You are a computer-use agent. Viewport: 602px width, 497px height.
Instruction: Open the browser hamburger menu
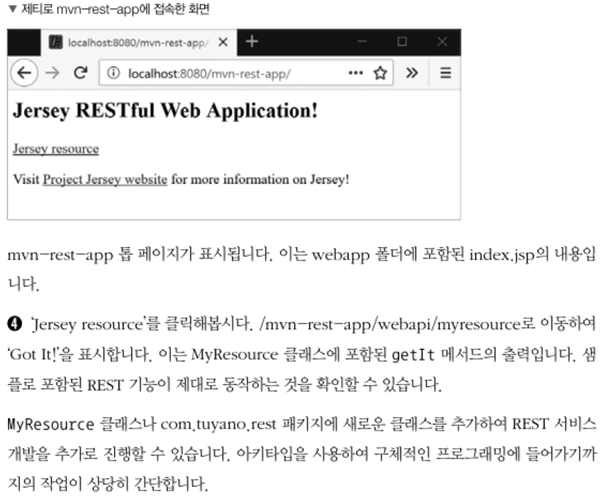tap(445, 73)
